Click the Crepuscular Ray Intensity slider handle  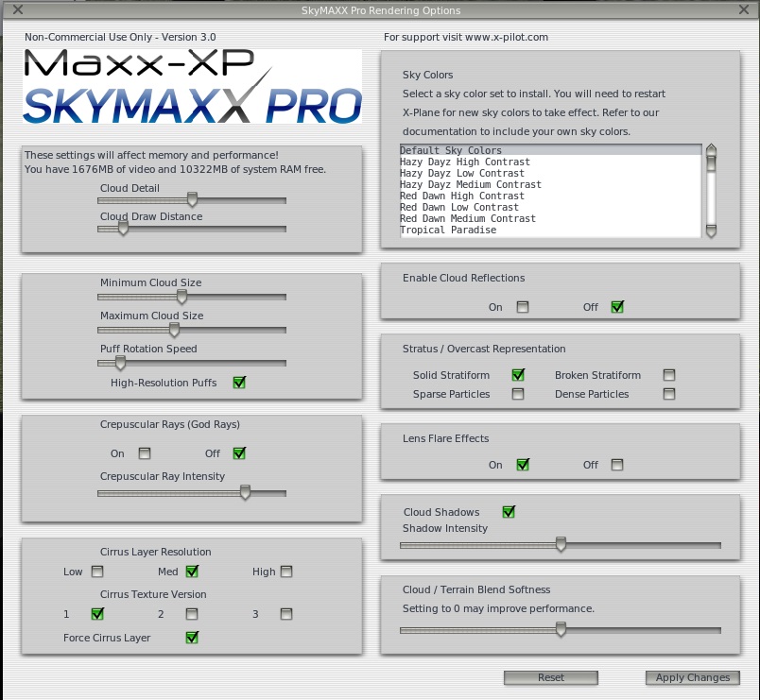[245, 492]
